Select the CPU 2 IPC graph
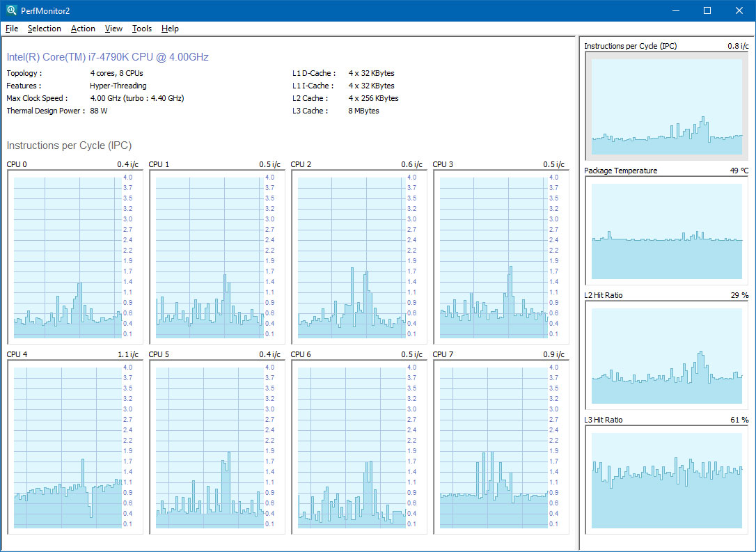Image resolution: width=756 pixels, height=552 pixels. click(x=352, y=257)
